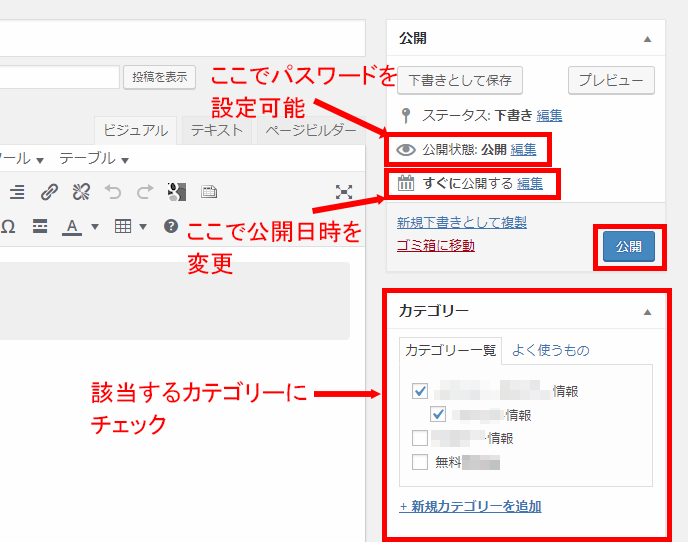Check the category starting with 無料

[420, 462]
